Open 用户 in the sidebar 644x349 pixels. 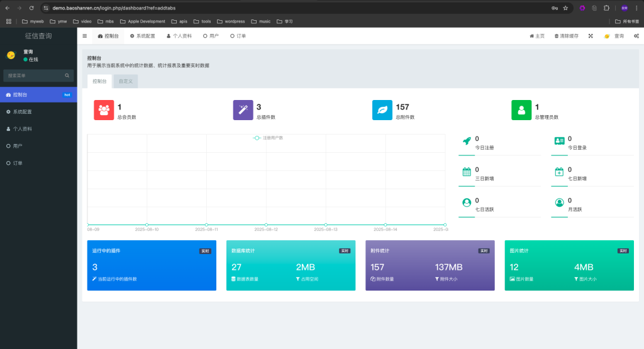(x=38, y=146)
